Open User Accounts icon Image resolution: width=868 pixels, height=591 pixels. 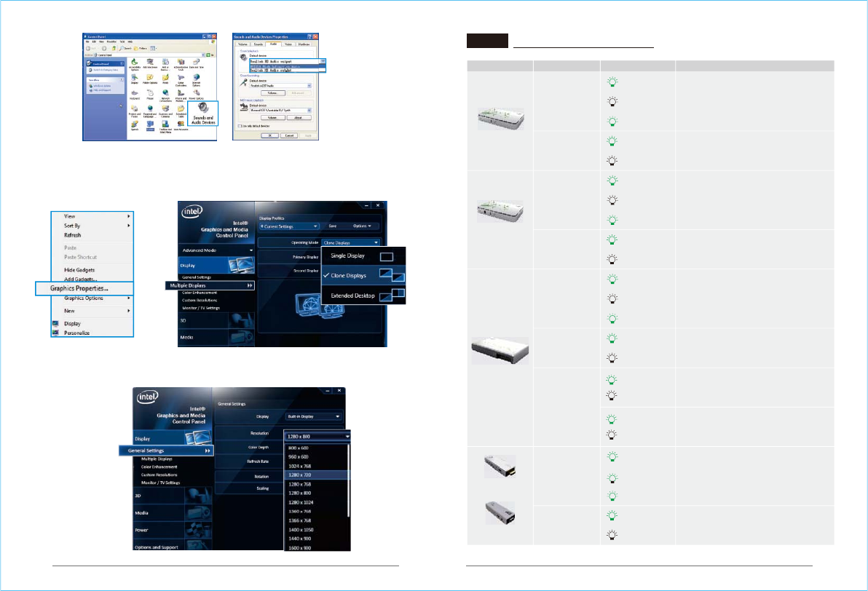pos(181,126)
